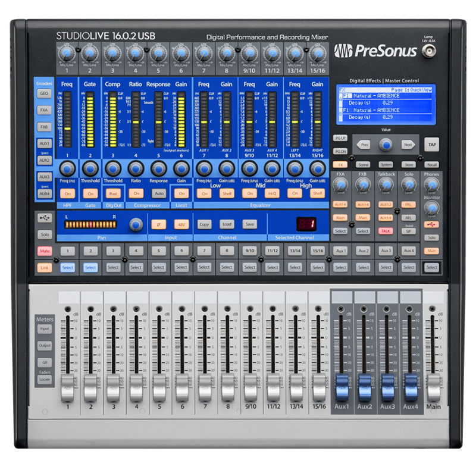476x476 pixels.
Task: Toggle the phase invert Ø button
Action: [158, 224]
